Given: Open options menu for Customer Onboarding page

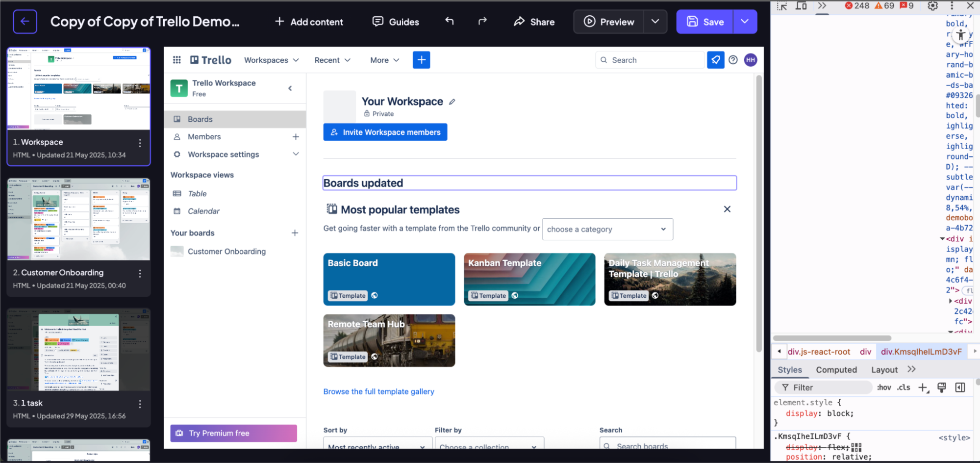Looking at the screenshot, I should [140, 273].
